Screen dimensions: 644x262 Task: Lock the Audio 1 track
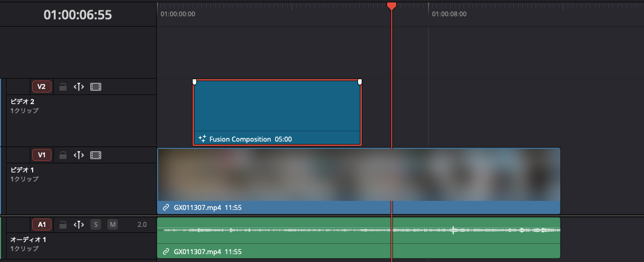63,224
